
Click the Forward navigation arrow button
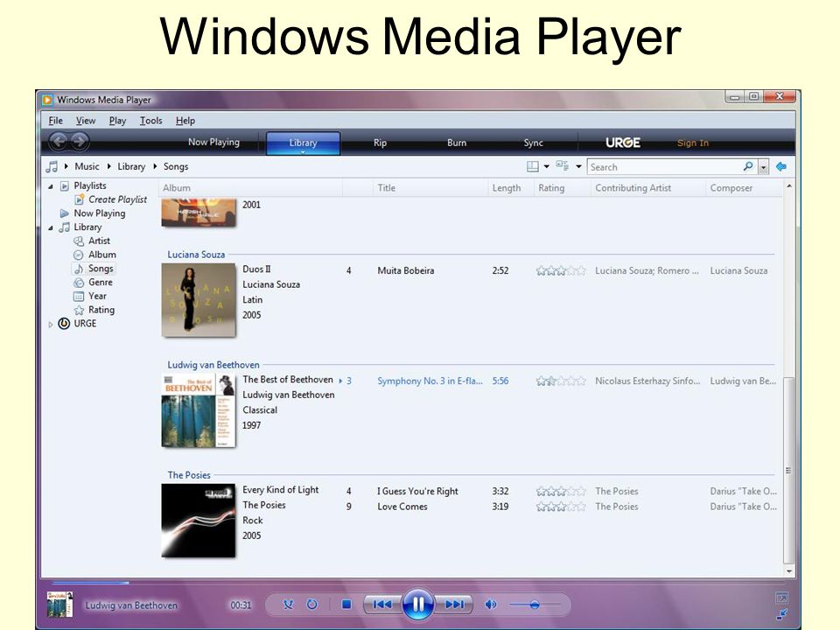click(80, 142)
